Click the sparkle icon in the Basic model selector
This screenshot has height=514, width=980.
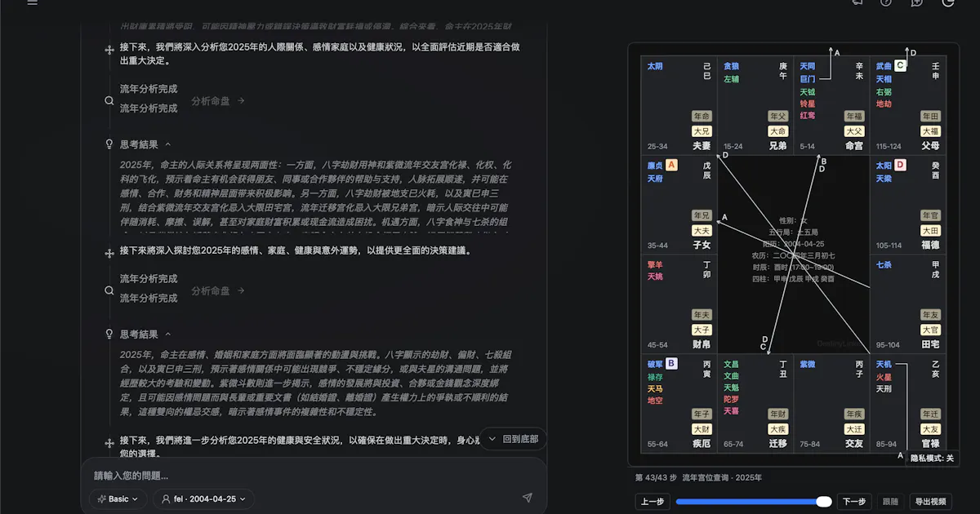tap(102, 498)
